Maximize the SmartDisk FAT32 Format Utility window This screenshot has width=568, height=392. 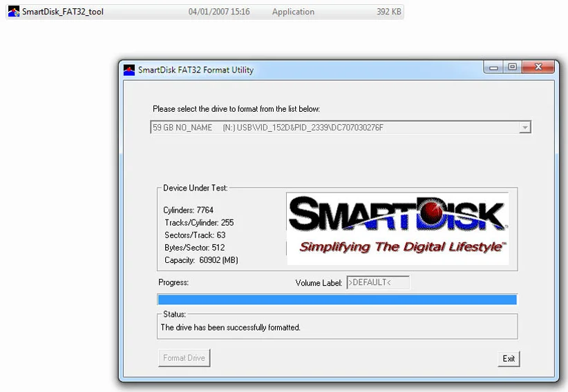[512, 68]
